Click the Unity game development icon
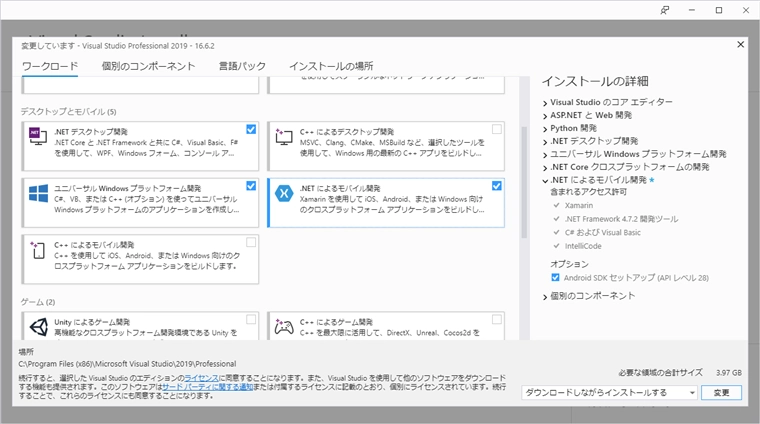Screen dimensions: 760x424 39,327
